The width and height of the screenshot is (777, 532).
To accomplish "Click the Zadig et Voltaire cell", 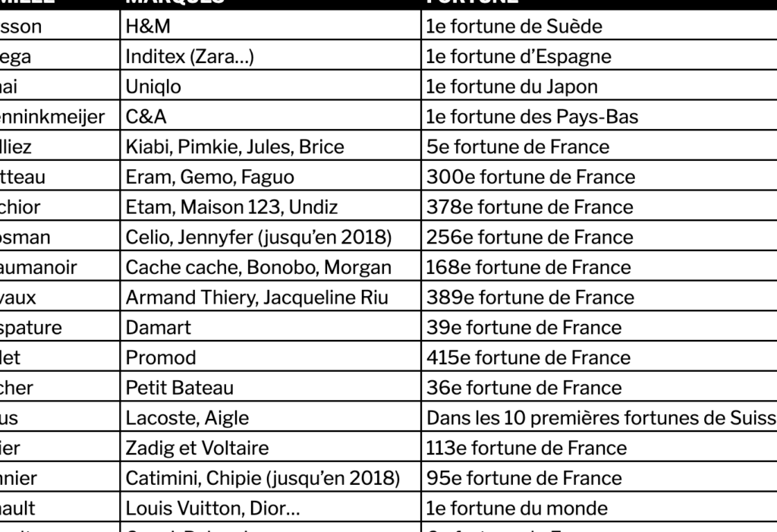I will [x=271, y=447].
